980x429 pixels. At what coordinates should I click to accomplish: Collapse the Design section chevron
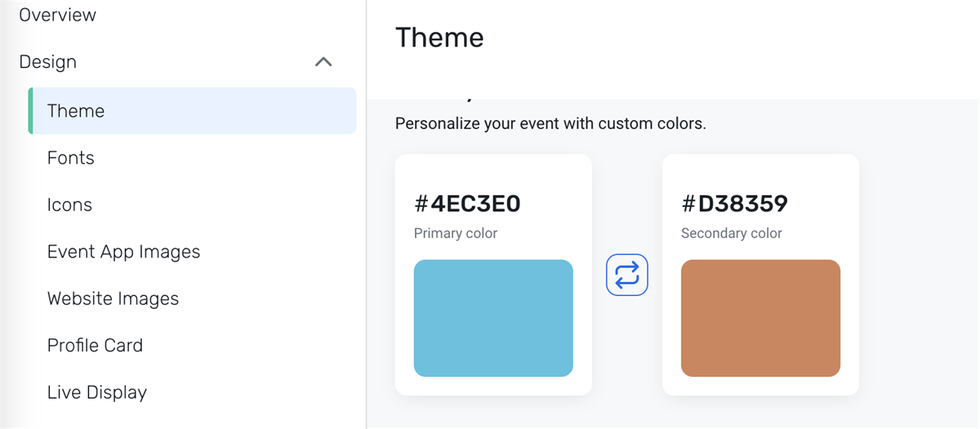(x=323, y=62)
